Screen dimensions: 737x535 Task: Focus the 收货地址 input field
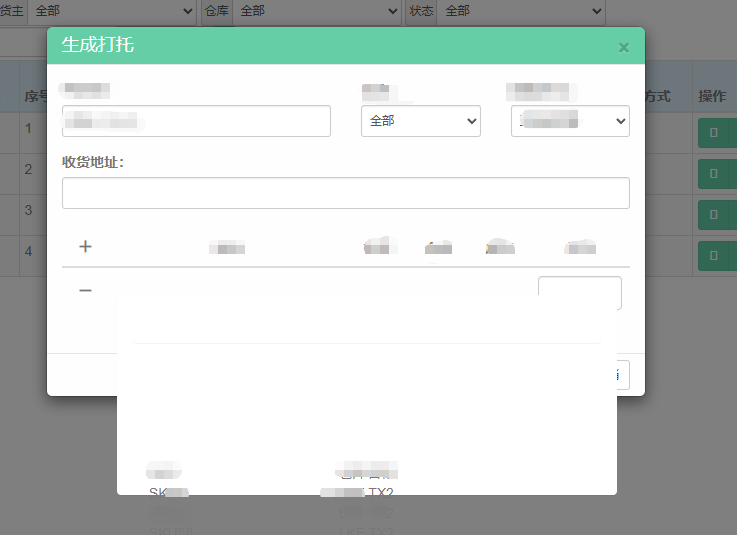pyautogui.click(x=345, y=193)
